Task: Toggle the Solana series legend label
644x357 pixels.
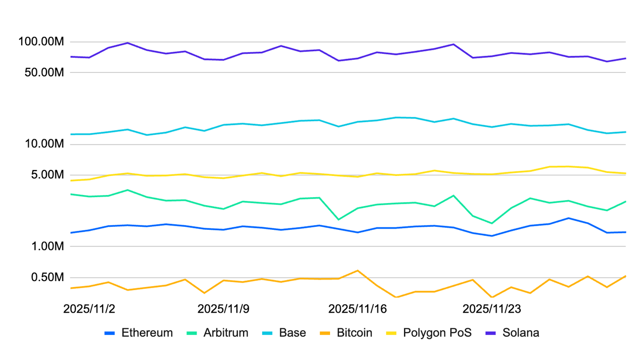Action: coord(521,333)
